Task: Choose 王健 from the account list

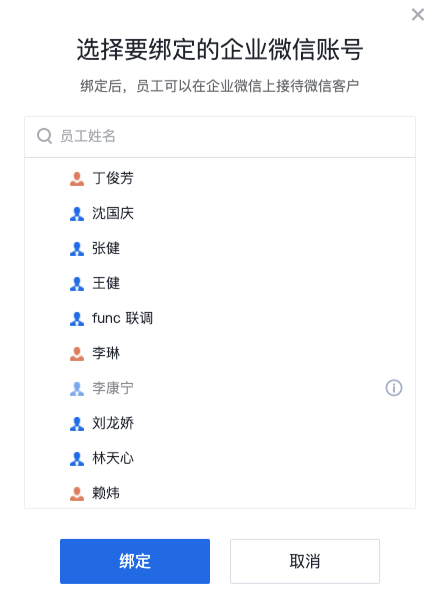Action: (x=220, y=284)
